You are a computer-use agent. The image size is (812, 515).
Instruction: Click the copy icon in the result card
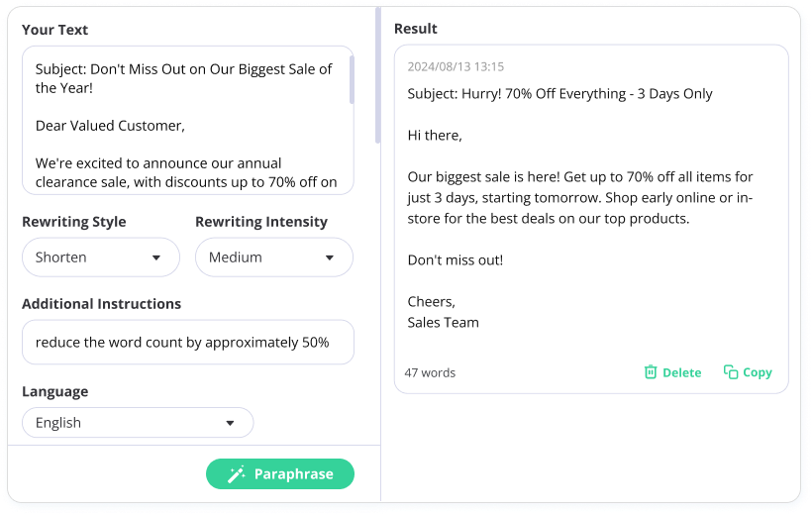coord(731,372)
